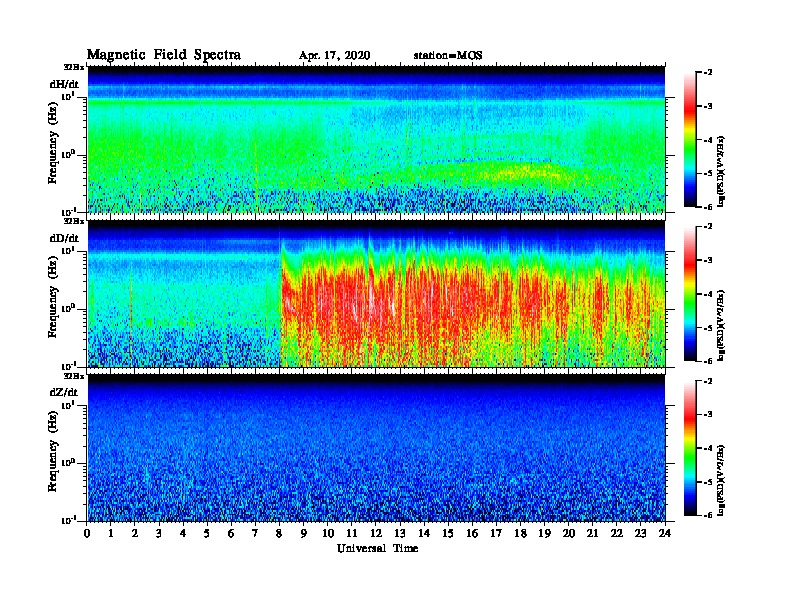Viewport: 792px width, 612px height.
Task: Click hour tick label "20" on time axis
Action: pos(569,534)
